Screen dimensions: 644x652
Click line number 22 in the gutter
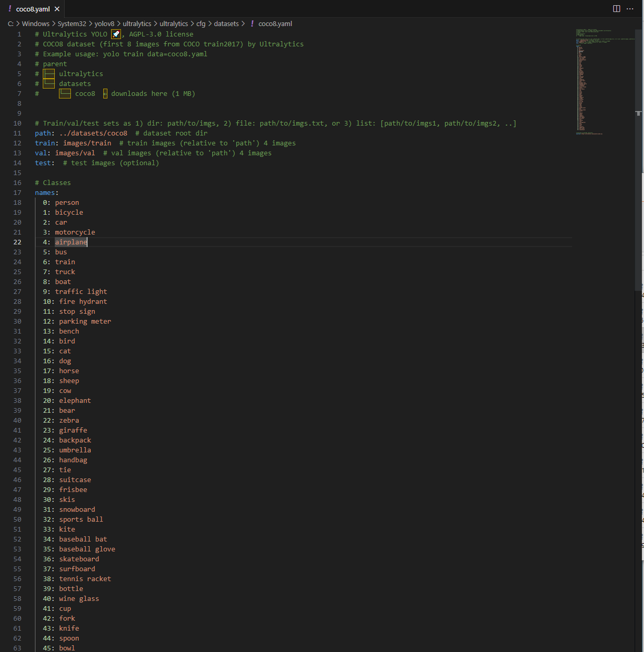(17, 242)
